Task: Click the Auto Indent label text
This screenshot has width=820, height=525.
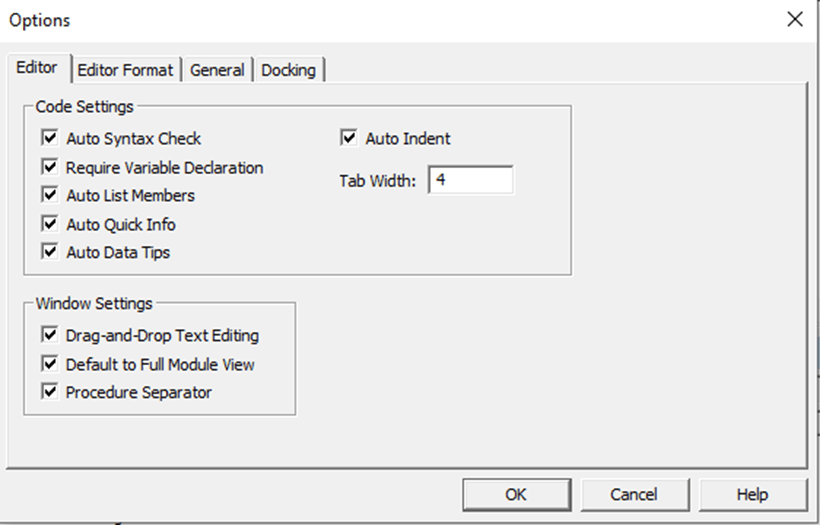Action: click(x=408, y=139)
